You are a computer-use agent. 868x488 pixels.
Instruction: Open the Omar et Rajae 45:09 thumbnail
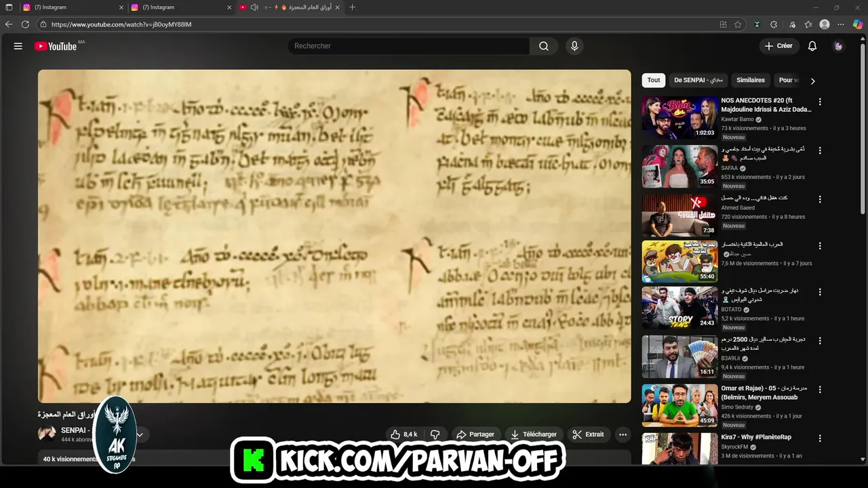[679, 405]
